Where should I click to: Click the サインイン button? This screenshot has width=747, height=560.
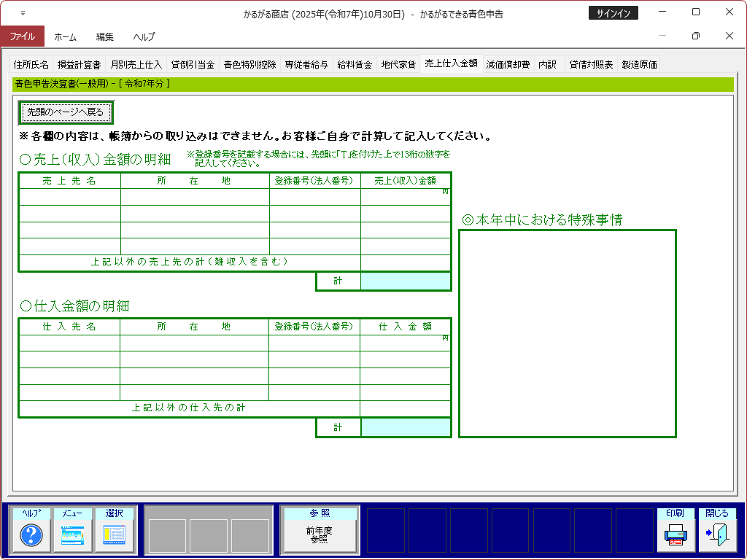[x=613, y=13]
